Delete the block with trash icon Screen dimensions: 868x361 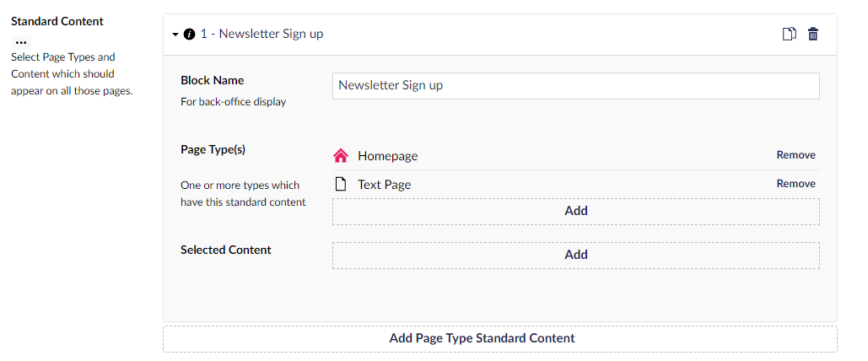[x=812, y=34]
